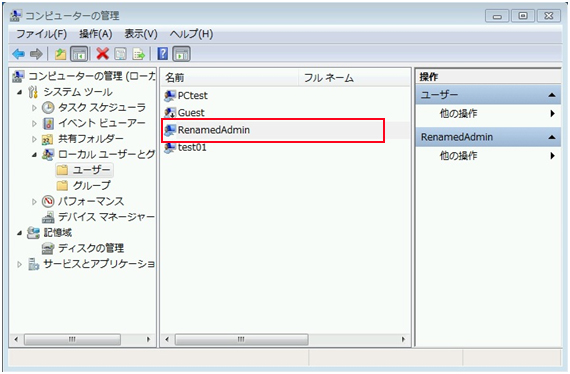Select the コンピューターの管理 root node

pos(92,76)
